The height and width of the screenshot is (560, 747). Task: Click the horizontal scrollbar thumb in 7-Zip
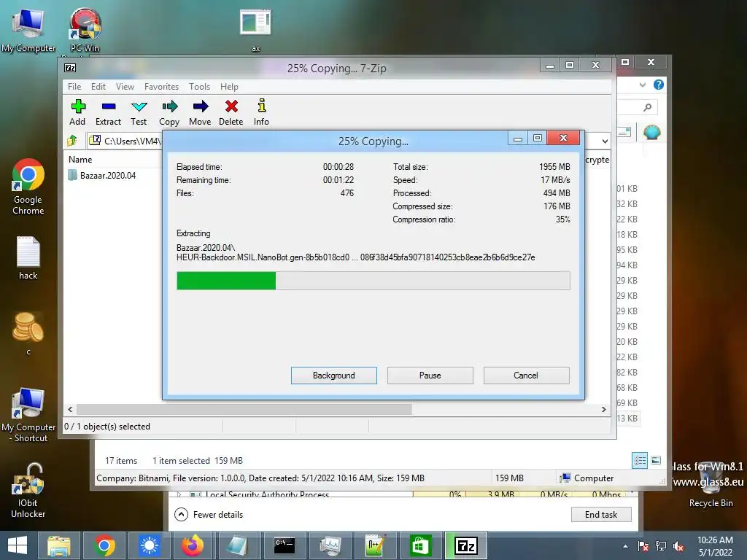(x=244, y=409)
